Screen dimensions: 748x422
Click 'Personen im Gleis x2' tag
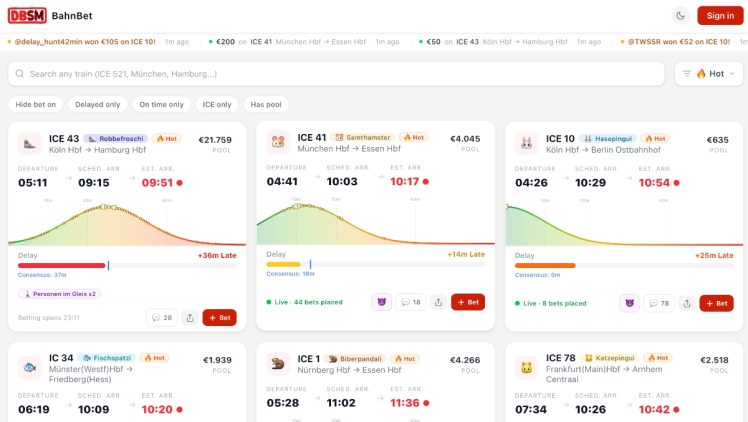pos(59,294)
